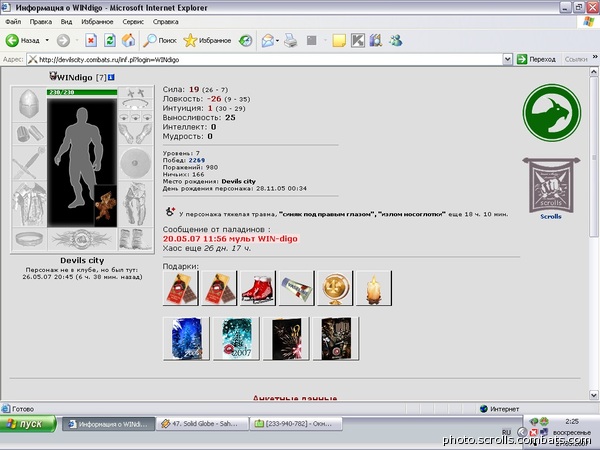Expand the Back button history dropdown
The height and width of the screenshot is (450, 600).
(x=47, y=40)
